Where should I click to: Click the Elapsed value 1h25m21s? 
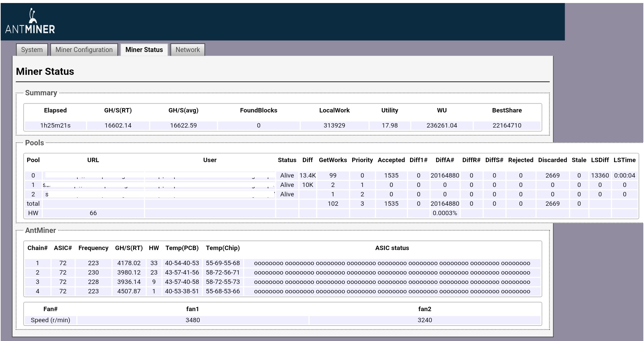pos(55,126)
